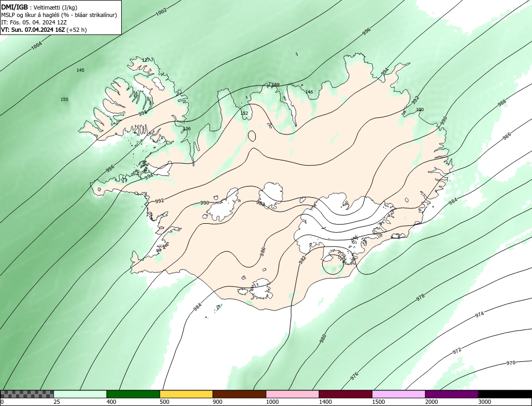Click the 998 isobar label
The width and height of the screenshot is (532, 406).
(143, 113)
